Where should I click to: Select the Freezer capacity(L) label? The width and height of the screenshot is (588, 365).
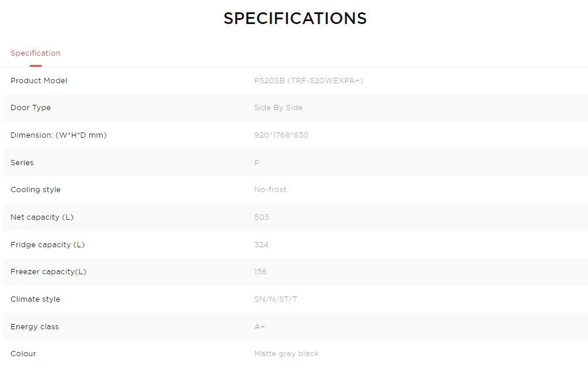tap(49, 271)
